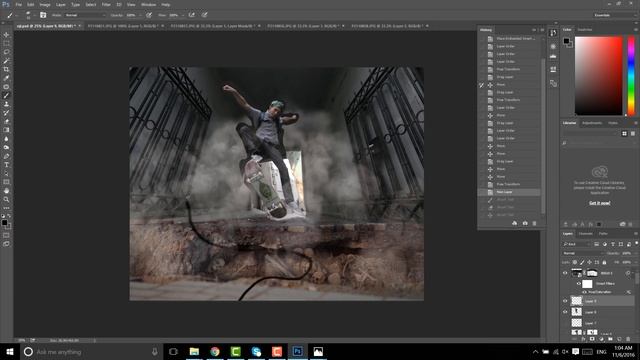Select the Brush tool in the toolbox
Screen dimensions: 640x360
pos(6,96)
